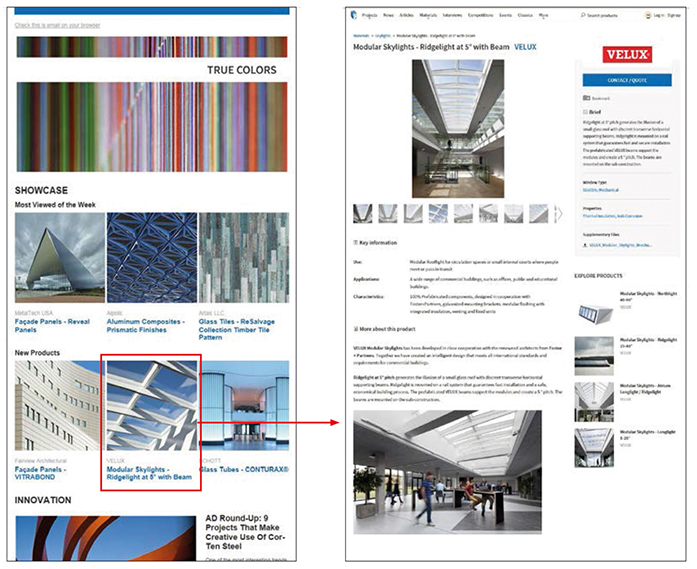Open the Articles nav item
The image size is (697, 569).
(x=406, y=15)
